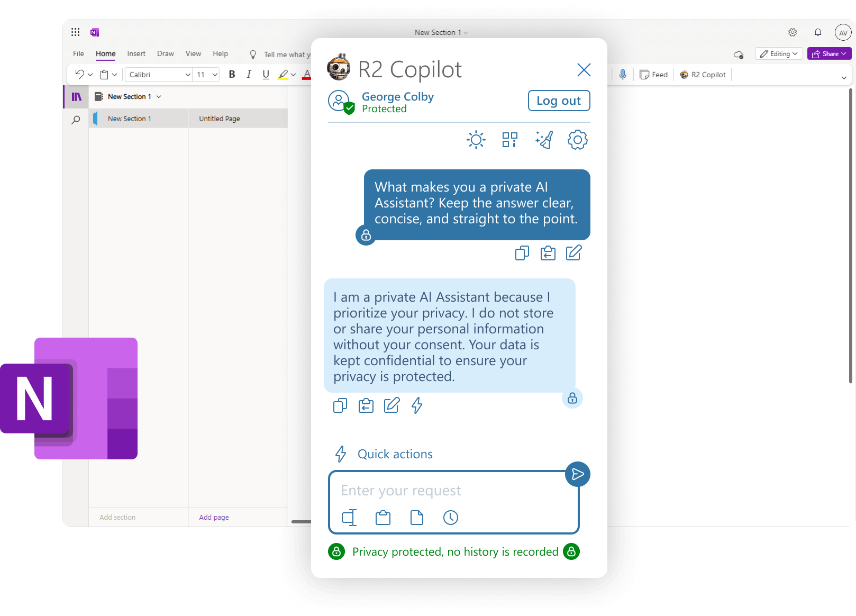
Task: Open R2 Copilot settings gear
Action: click(578, 140)
